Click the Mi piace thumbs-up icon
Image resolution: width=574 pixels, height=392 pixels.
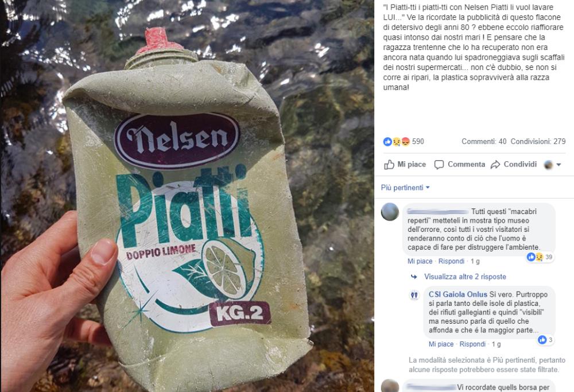389,165
